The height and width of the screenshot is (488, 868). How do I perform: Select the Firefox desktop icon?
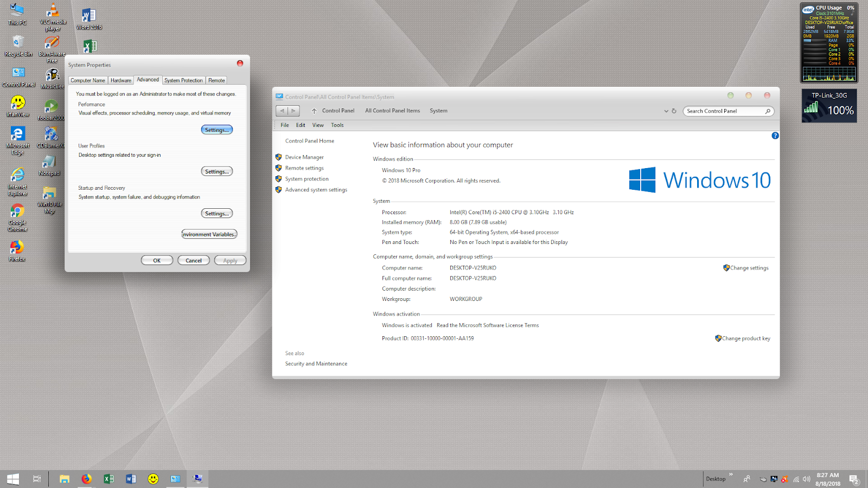17,251
